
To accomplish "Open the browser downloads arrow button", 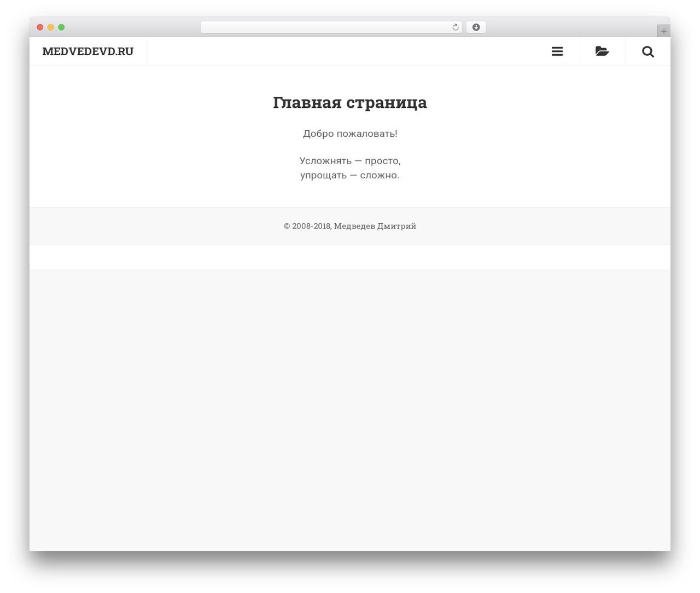I will coord(476,27).
